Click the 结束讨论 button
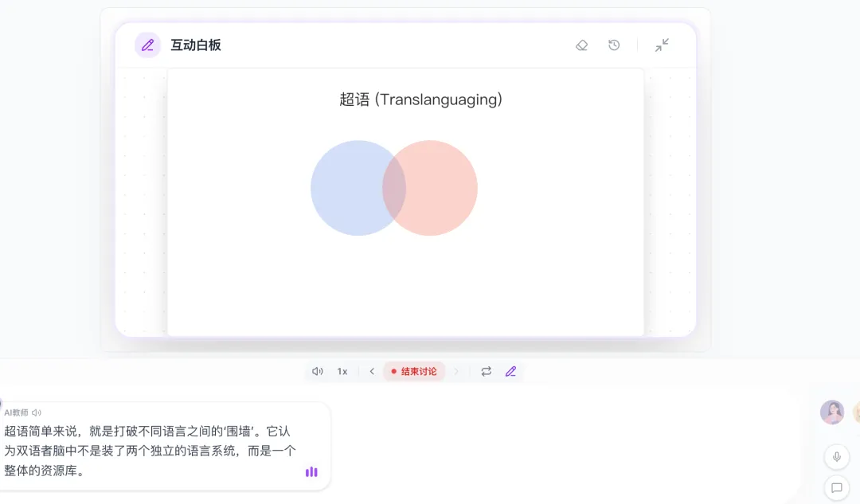The image size is (860, 504). [413, 371]
